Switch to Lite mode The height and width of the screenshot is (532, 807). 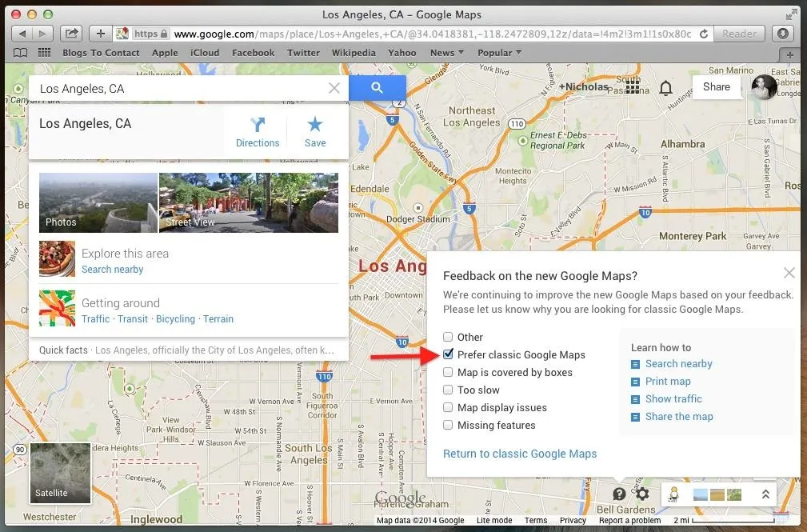[x=494, y=520]
